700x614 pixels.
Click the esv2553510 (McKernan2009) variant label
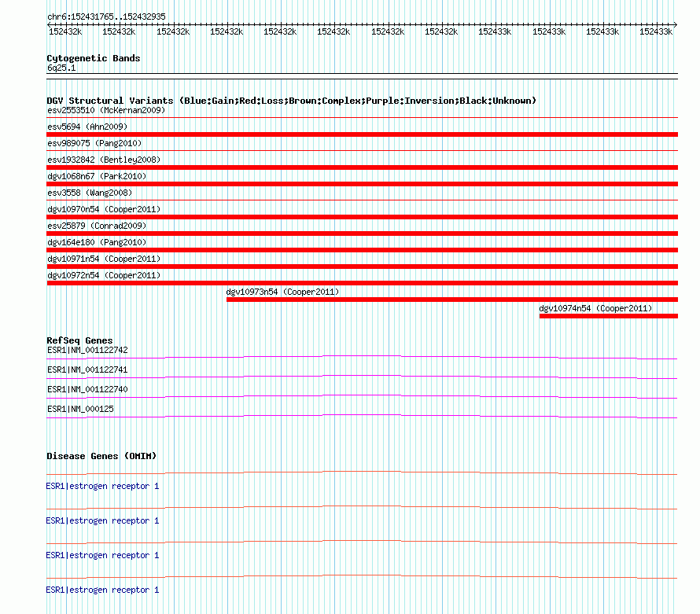tap(106, 110)
